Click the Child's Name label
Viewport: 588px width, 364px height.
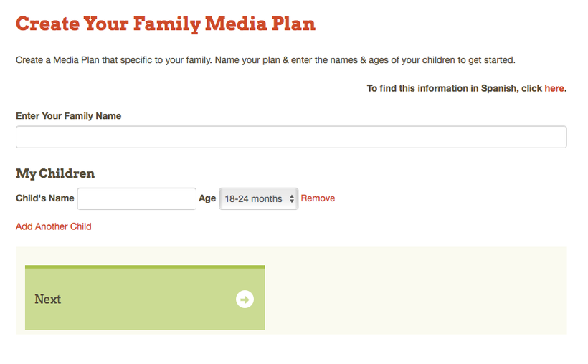tap(45, 198)
